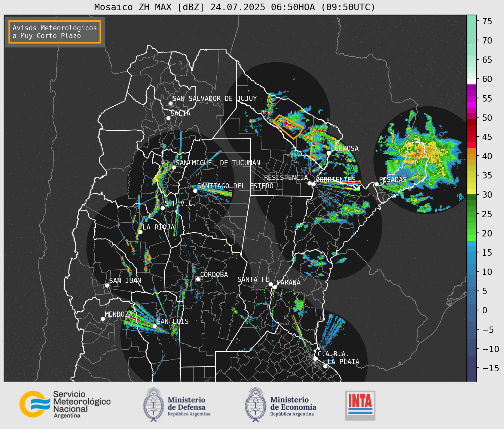Click the orange warning polygon near Formosa
Image resolution: width=504 pixels, height=429 pixels.
pos(288,127)
